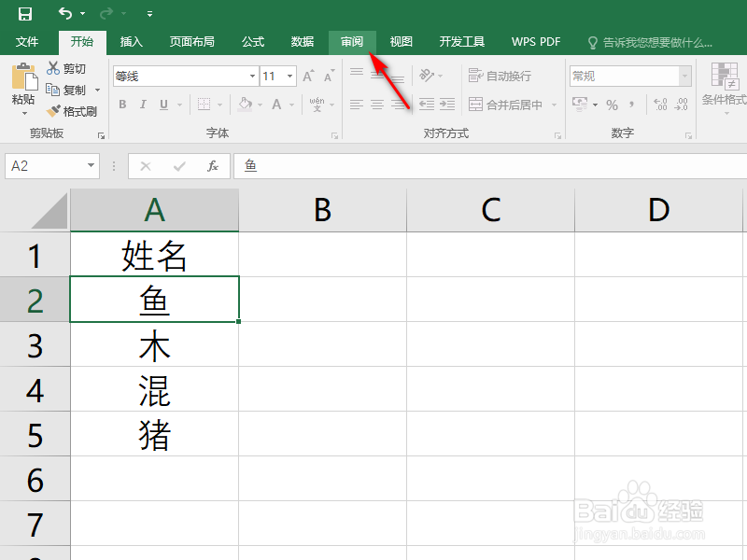Open the Font Color swatch dropdown
The width and height of the screenshot is (747, 560).
point(291,104)
